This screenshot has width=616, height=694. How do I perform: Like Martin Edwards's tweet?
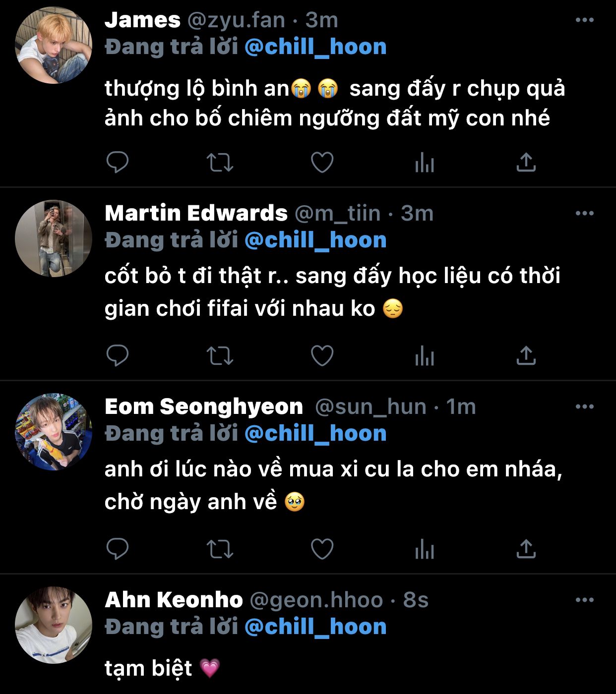[x=322, y=355]
